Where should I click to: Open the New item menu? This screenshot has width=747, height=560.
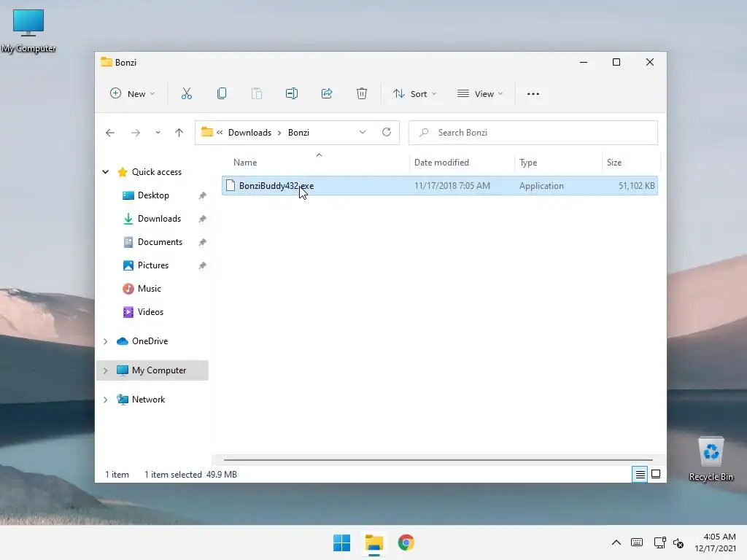coord(132,94)
